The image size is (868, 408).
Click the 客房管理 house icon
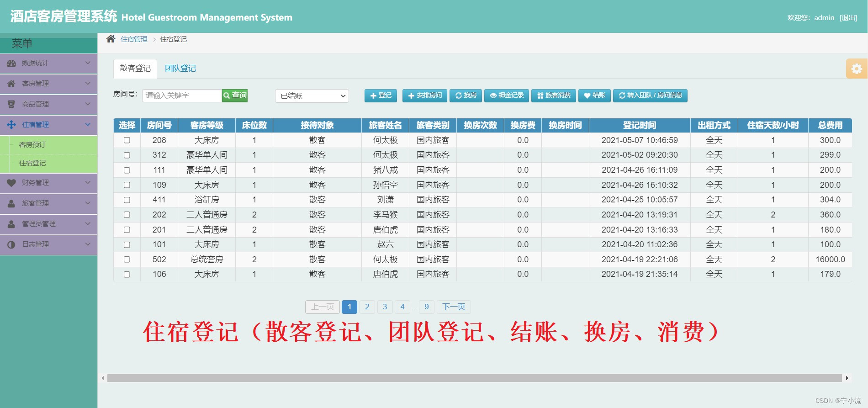point(11,84)
